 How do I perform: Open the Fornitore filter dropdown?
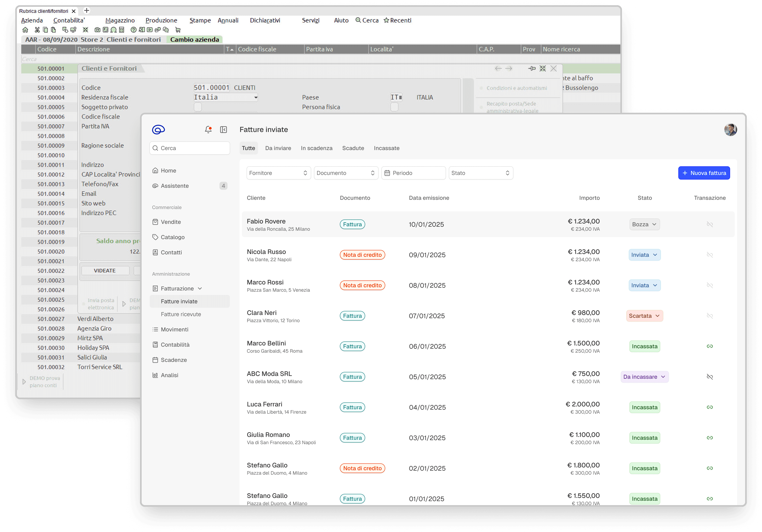278,173
